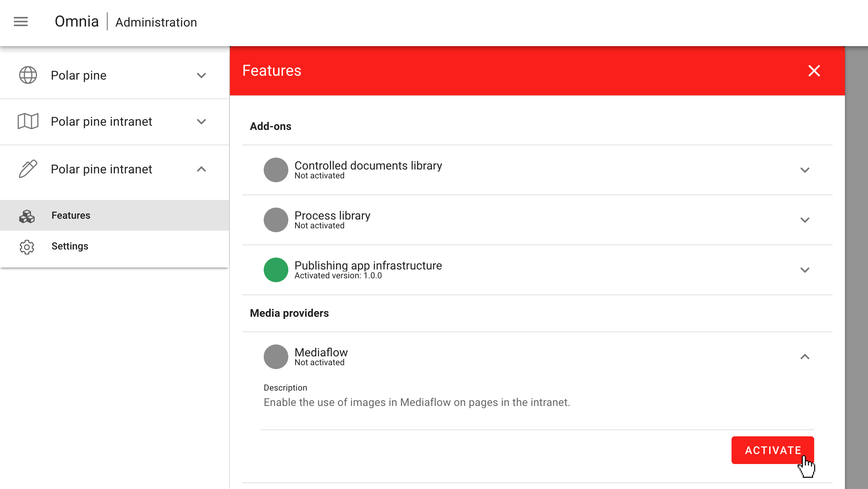Screen dimensions: 868x489
Task: Click the Features panel header title
Action: tap(272, 71)
